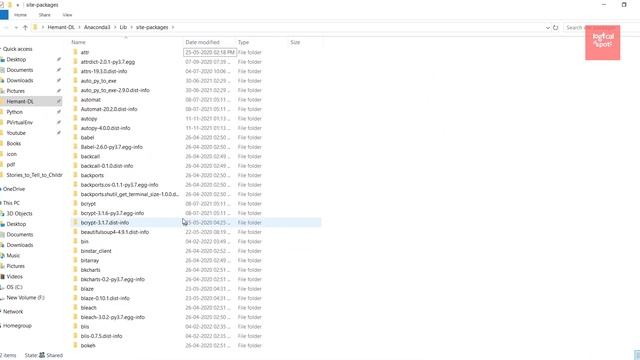Viewport: 640px width, 360px height.
Task: Select backcall folder icon
Action: (x=75, y=156)
